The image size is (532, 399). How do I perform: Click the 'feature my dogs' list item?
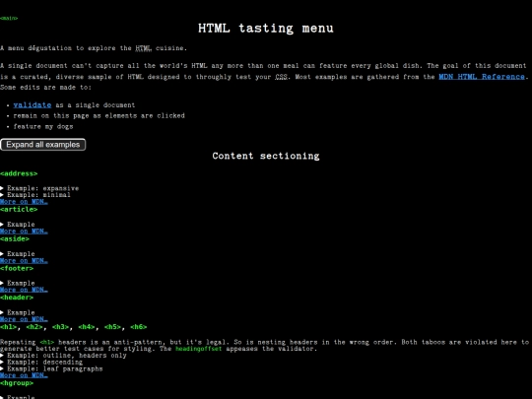pos(43,126)
